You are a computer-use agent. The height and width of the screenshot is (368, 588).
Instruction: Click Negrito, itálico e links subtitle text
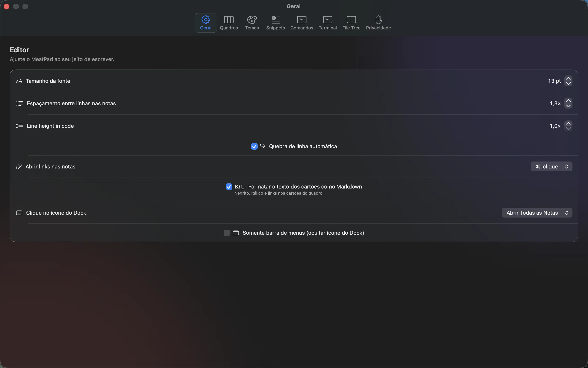click(279, 193)
